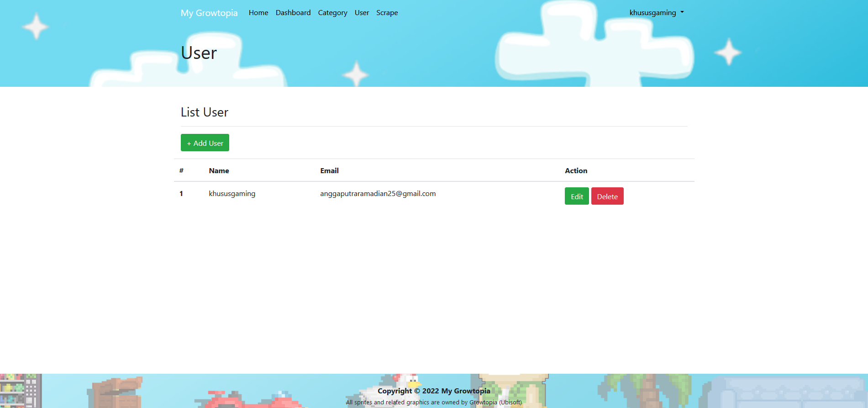The image size is (868, 408).
Task: Delete the khususgaming user
Action: 607,196
